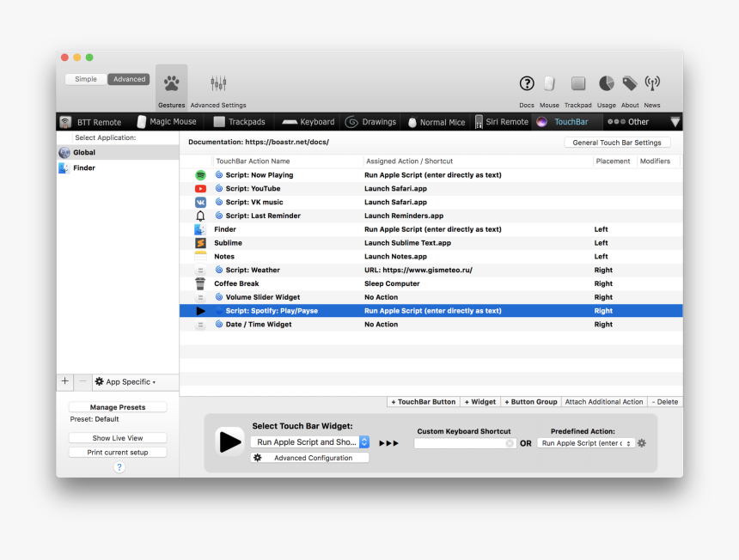Viewport: 739px width, 560px height.
Task: Delete the selected TouchBar item
Action: click(x=664, y=402)
